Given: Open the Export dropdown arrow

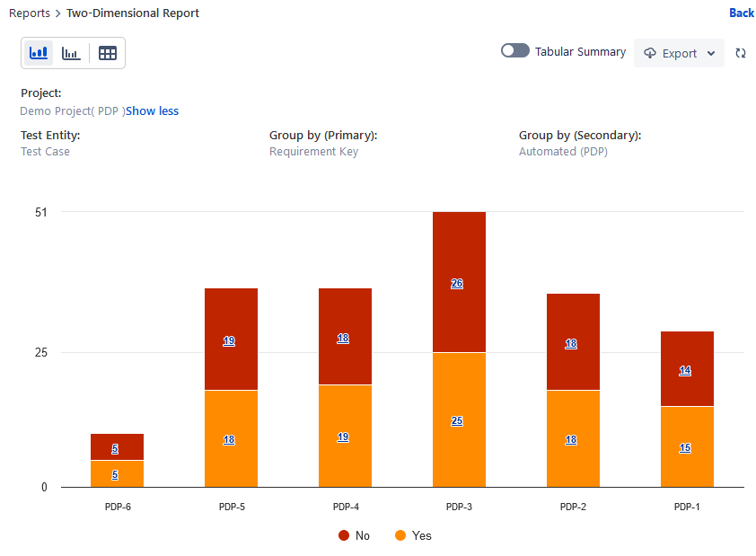Looking at the screenshot, I should pyautogui.click(x=708, y=53).
